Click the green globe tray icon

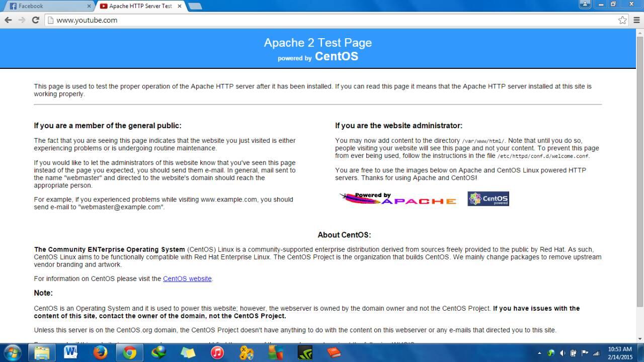551,353
